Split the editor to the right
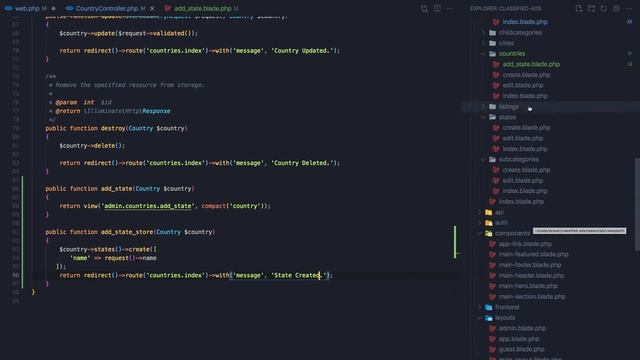640x360 pixels. click(437, 9)
